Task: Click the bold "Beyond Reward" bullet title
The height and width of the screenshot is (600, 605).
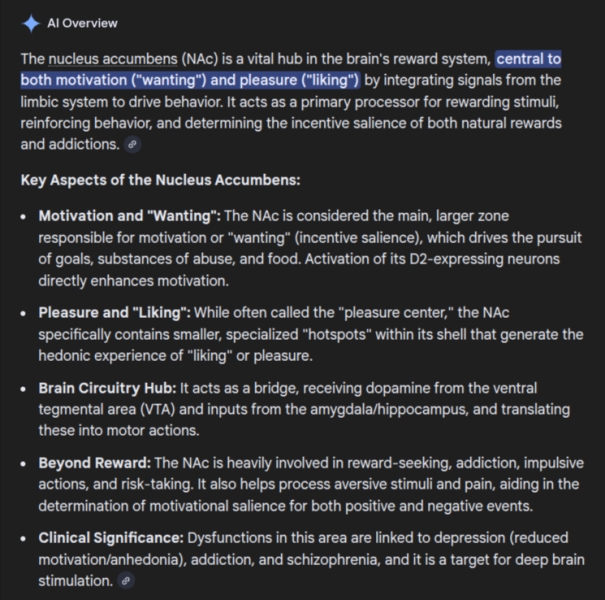Action: [95, 463]
